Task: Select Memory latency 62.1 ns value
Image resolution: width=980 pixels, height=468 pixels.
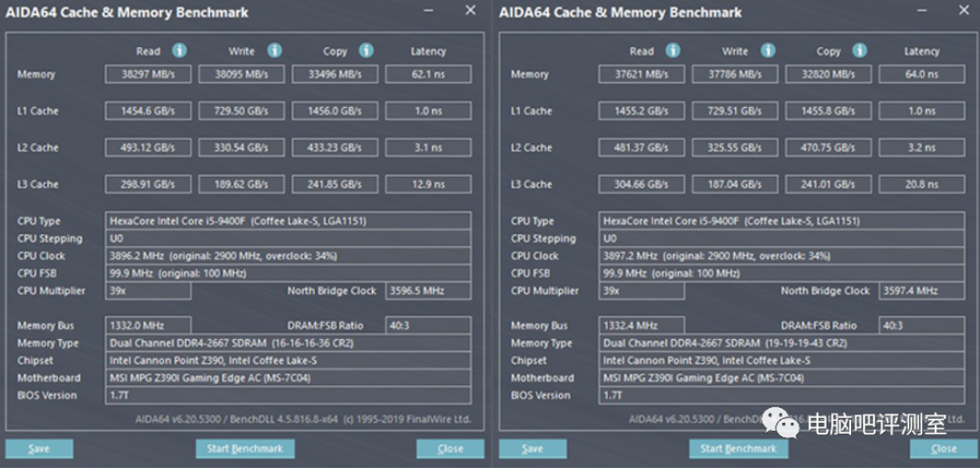Action: (428, 74)
